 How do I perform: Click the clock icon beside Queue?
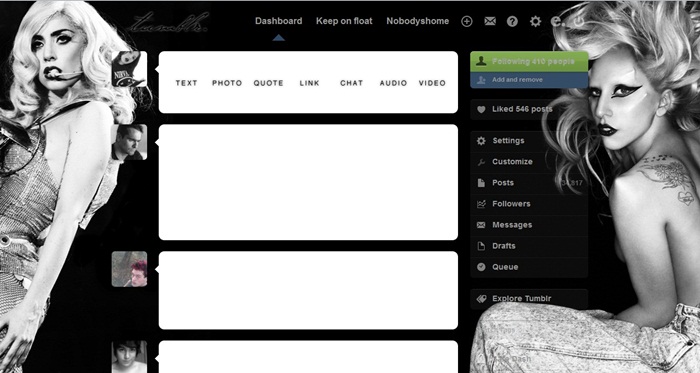point(481,267)
